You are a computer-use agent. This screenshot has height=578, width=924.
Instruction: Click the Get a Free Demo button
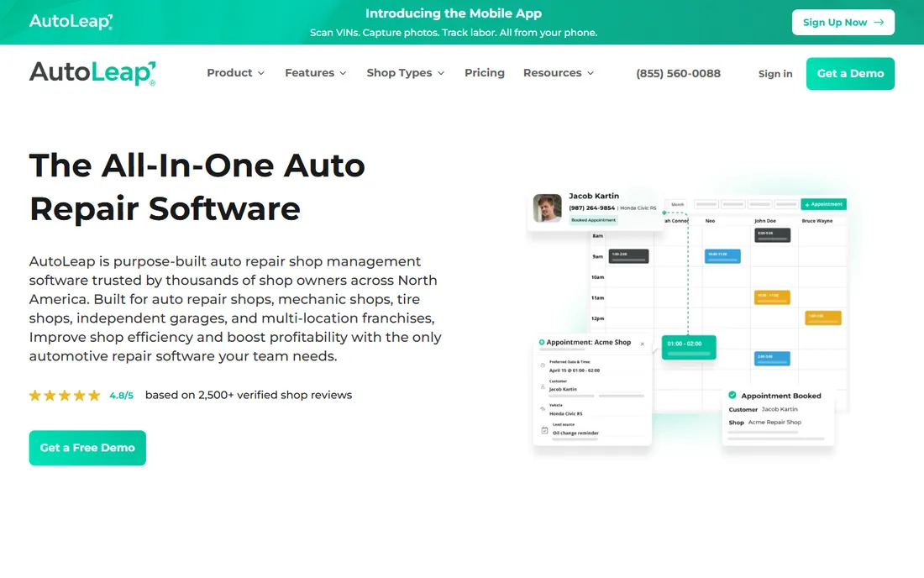87,448
